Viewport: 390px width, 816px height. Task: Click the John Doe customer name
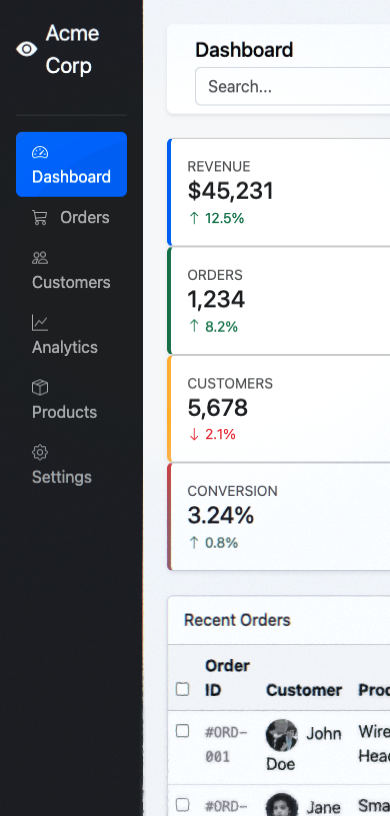pos(304,748)
